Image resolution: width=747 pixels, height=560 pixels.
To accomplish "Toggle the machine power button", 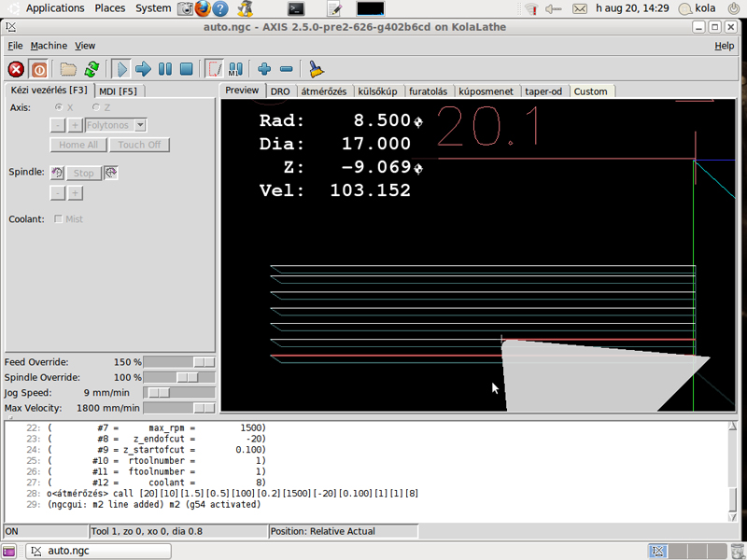I will (x=38, y=69).
